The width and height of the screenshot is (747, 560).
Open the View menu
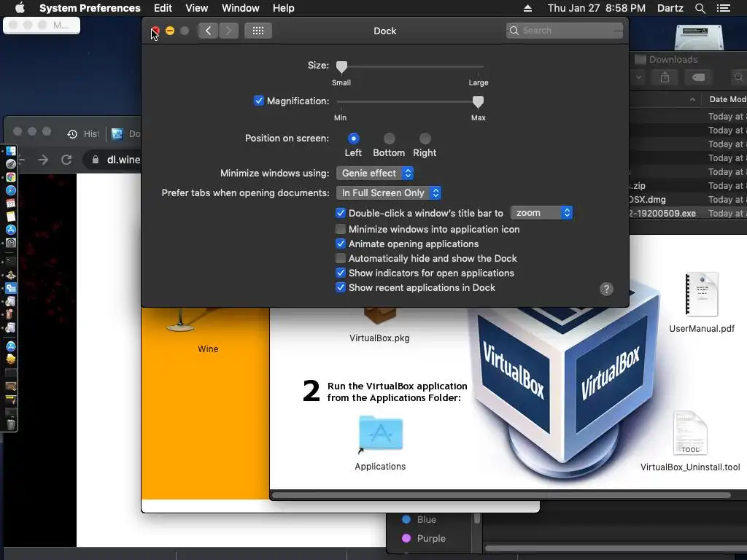click(x=197, y=8)
